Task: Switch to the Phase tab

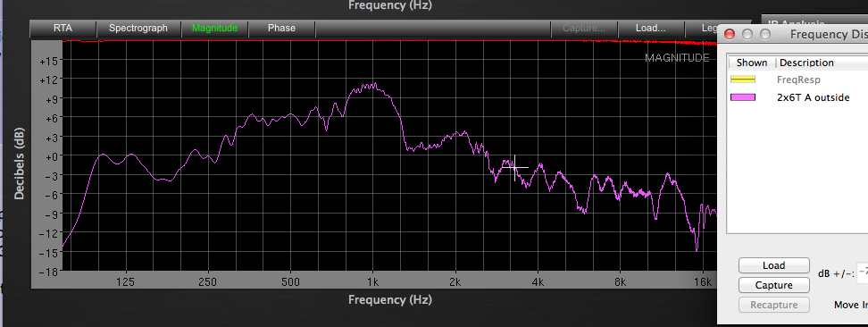Action: pos(282,29)
